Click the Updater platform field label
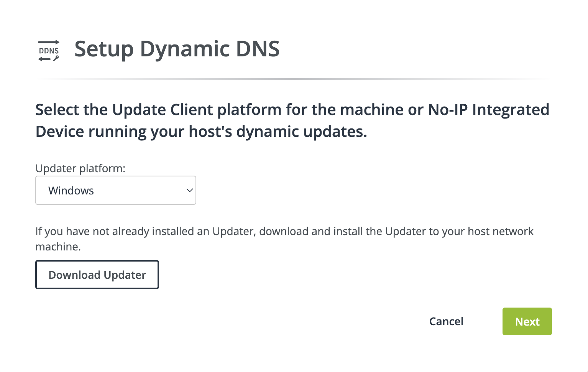The height and width of the screenshot is (372, 588). click(x=80, y=168)
